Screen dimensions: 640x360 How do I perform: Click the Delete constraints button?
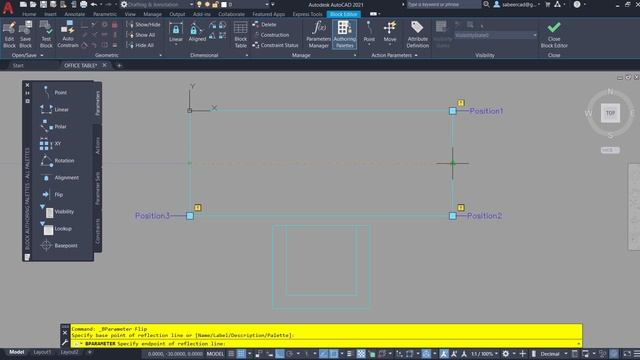[x=264, y=24]
